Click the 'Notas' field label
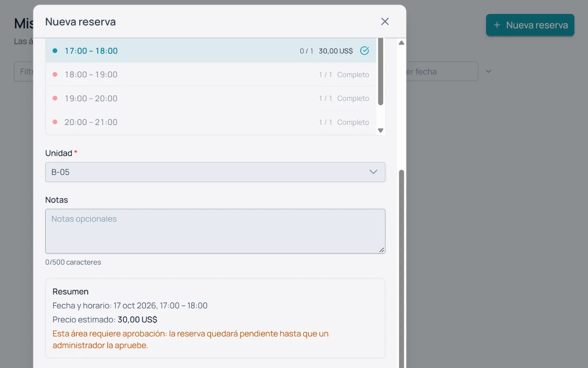Image resolution: width=588 pixels, height=368 pixels. [x=57, y=200]
